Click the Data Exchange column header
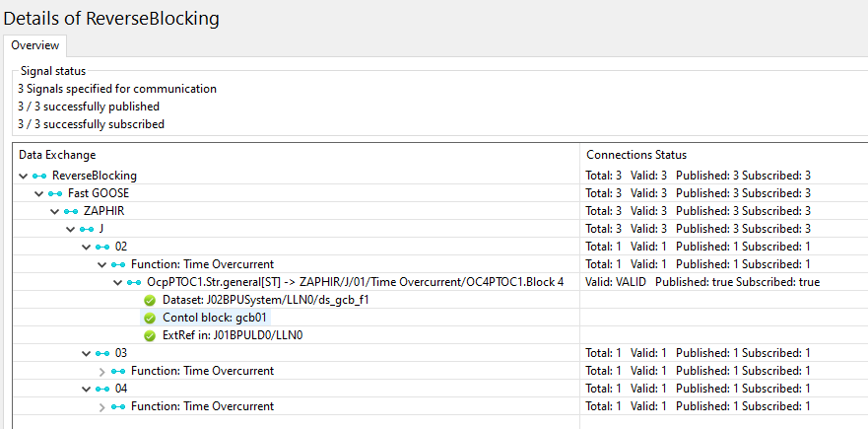868x429 pixels. (x=57, y=155)
